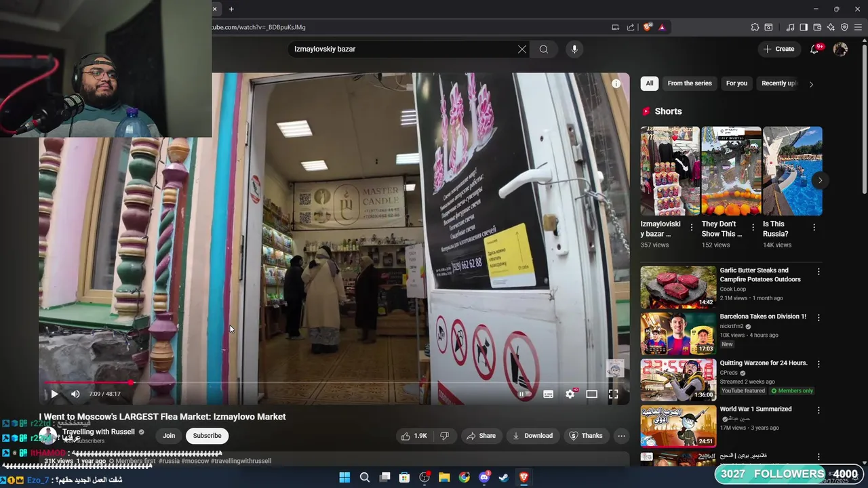Toggle autoplay switch in player controls
The height and width of the screenshot is (488, 868).
pyautogui.click(x=522, y=394)
